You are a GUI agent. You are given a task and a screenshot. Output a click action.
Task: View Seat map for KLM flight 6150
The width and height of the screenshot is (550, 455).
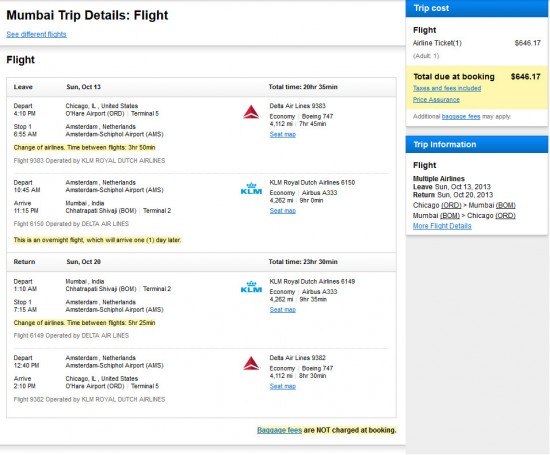pos(283,211)
